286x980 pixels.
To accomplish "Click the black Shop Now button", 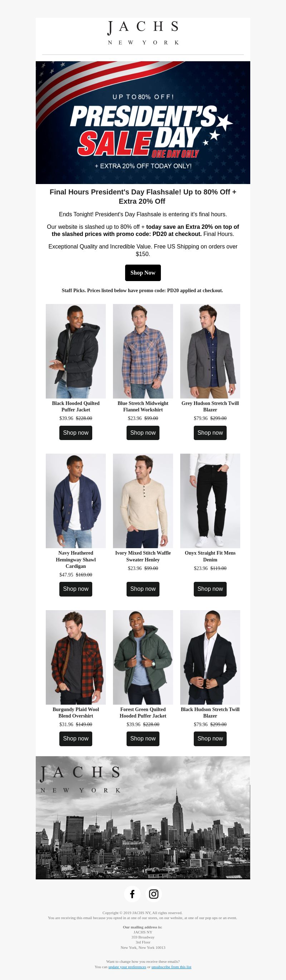I will tap(143, 273).
